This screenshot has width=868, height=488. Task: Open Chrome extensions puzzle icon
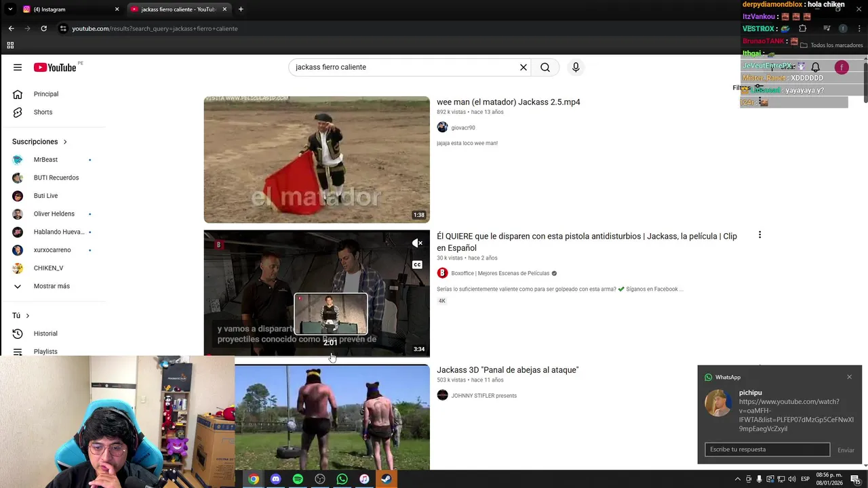803,28
